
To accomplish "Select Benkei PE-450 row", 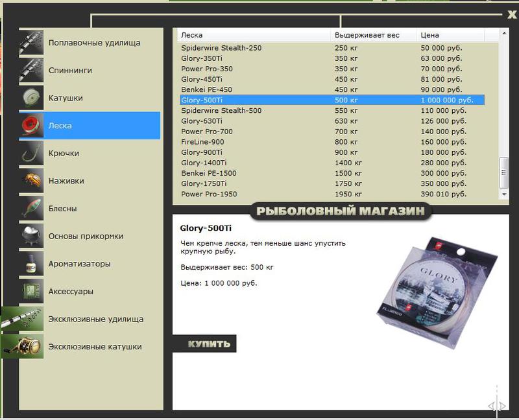I will pos(332,89).
